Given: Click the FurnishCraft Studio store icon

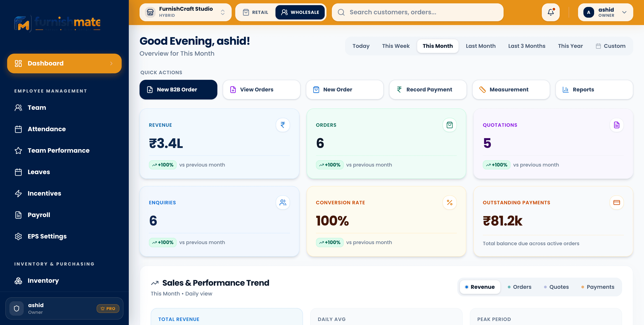Looking at the screenshot, I should pyautogui.click(x=150, y=12).
